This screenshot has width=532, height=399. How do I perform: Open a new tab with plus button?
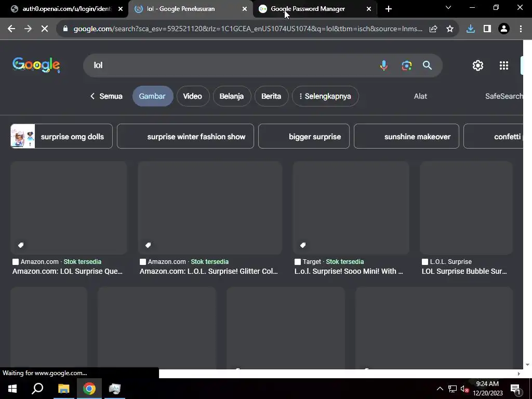click(x=389, y=9)
